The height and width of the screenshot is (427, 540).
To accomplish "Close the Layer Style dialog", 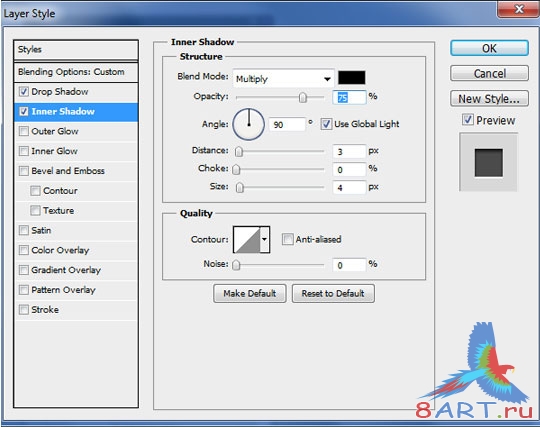I will (518, 9).
